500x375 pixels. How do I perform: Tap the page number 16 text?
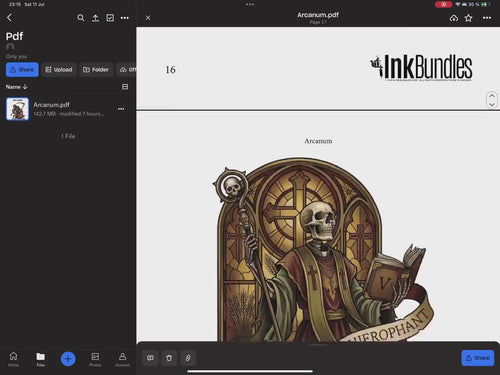tap(170, 70)
